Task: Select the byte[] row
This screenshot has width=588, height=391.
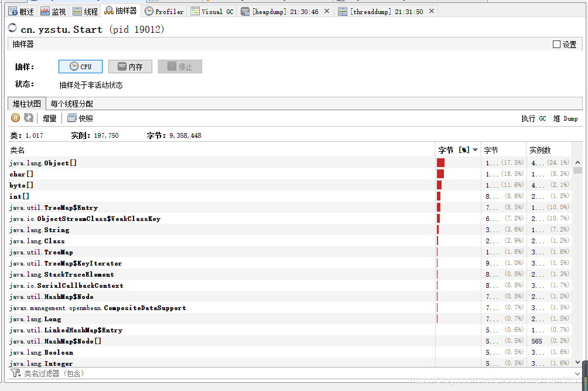Action: [x=290, y=185]
